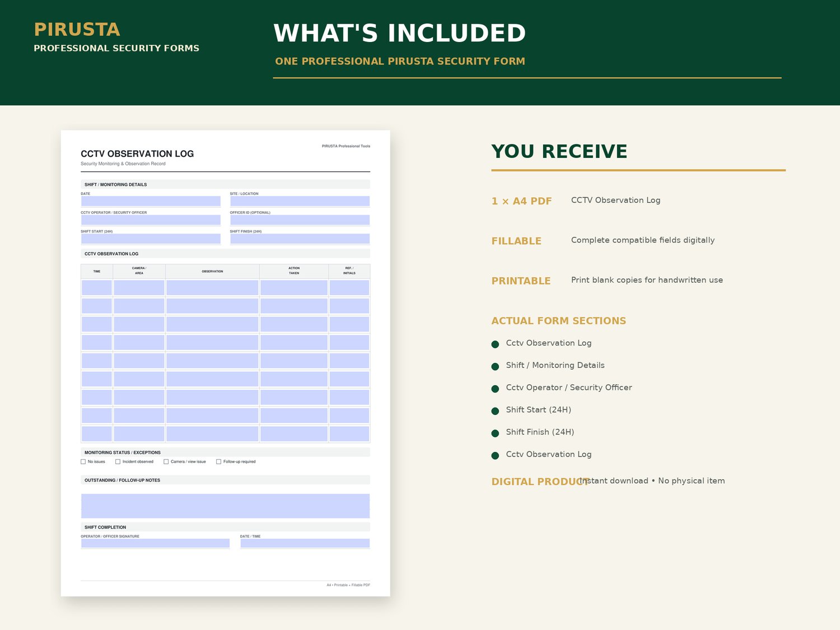Click the WHAT'S INCLUDED heading
The image size is (840, 630).
(400, 33)
